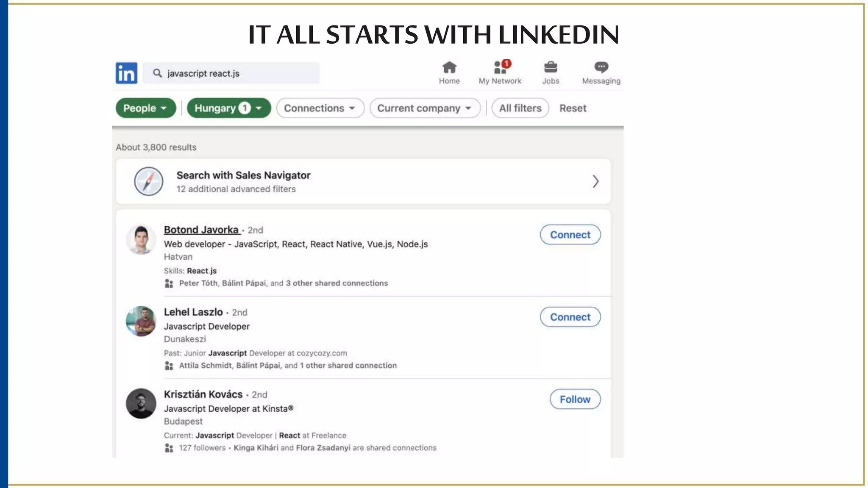Image resolution: width=868 pixels, height=488 pixels.
Task: Connect with Botond Javorka
Action: tap(570, 235)
